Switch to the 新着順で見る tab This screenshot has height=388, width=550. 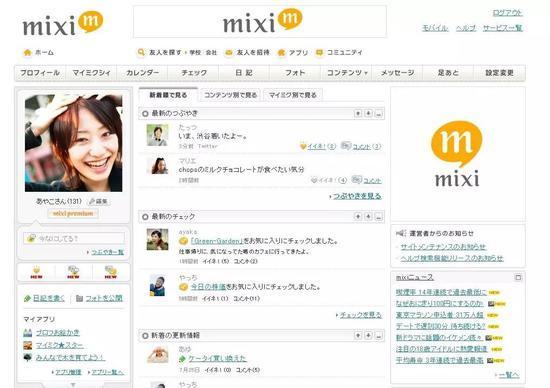click(x=168, y=95)
